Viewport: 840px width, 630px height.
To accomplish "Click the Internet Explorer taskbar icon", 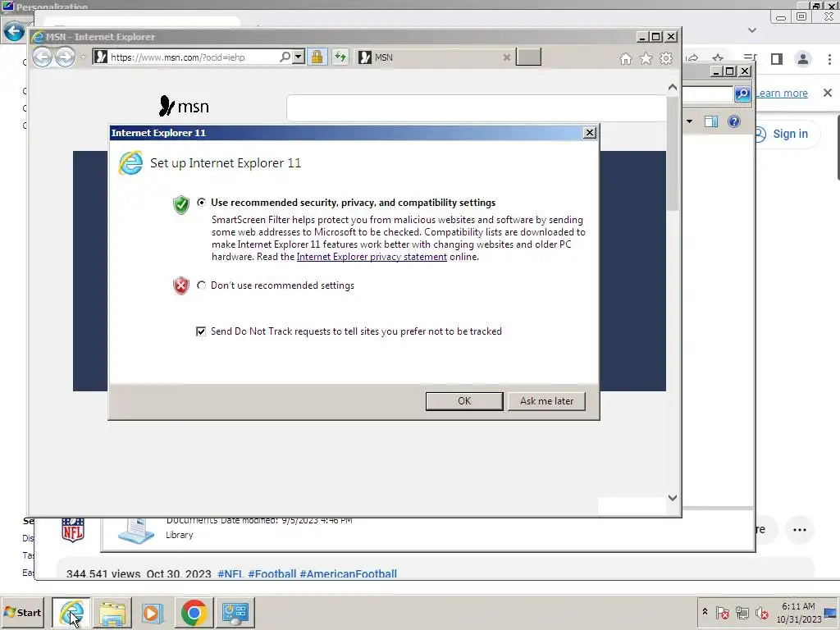I will tap(71, 612).
